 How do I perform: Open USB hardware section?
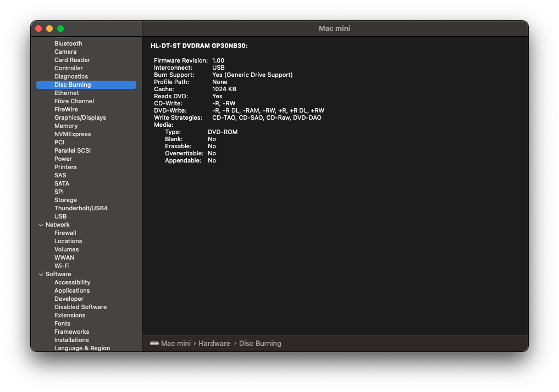60,216
